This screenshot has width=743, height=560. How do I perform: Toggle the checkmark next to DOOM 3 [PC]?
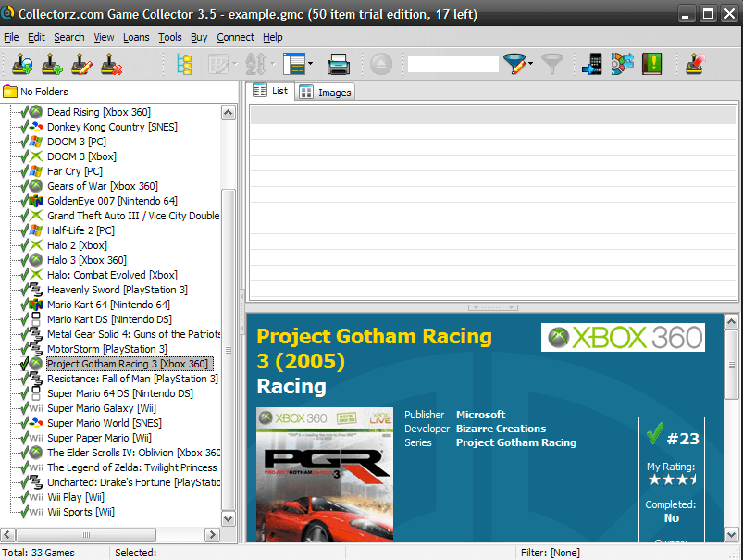22,142
